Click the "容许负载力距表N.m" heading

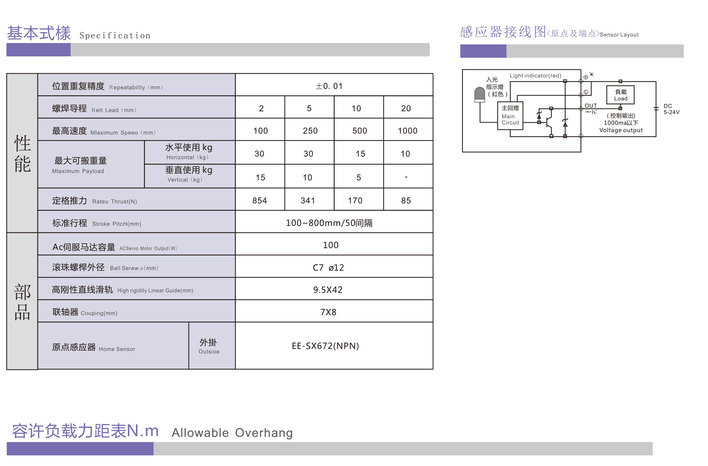(x=85, y=431)
